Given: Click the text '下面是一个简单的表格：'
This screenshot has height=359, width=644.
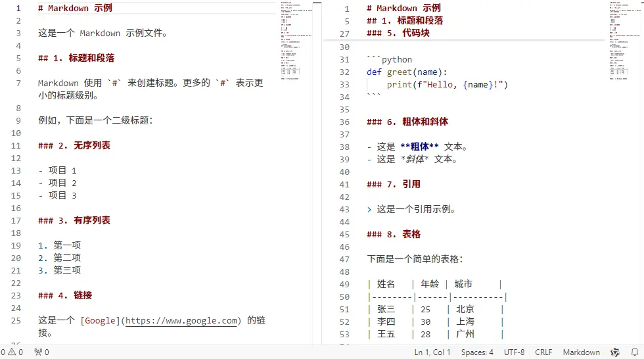Looking at the screenshot, I should pos(415,259).
